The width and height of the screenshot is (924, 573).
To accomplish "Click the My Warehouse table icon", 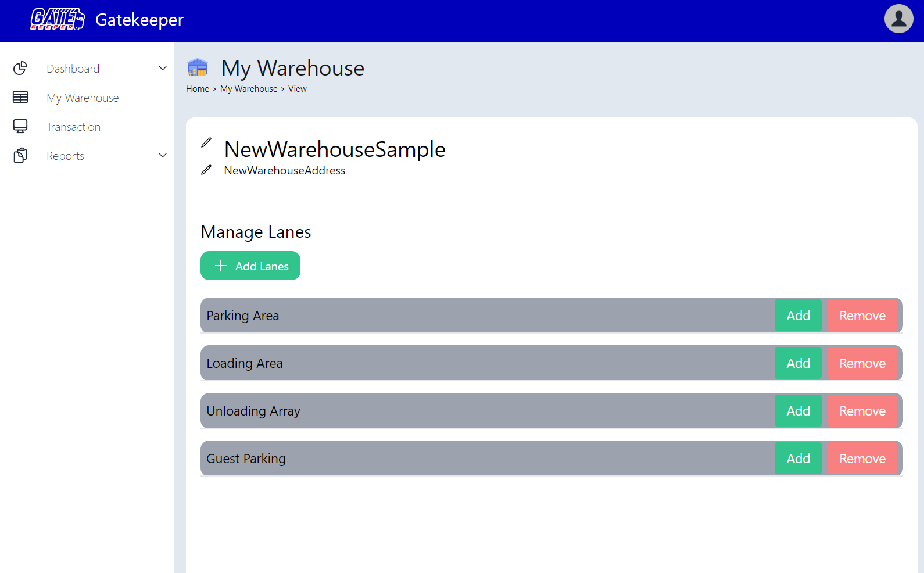I will pyautogui.click(x=20, y=98).
